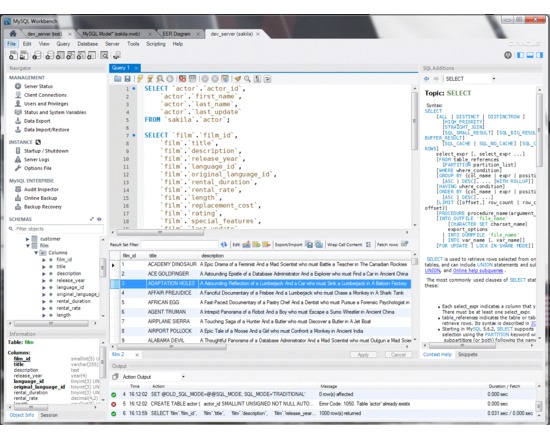Viewport: 550px width, 440px height.
Task: Toggle left sidebar panel visibility
Action: click(521, 55)
